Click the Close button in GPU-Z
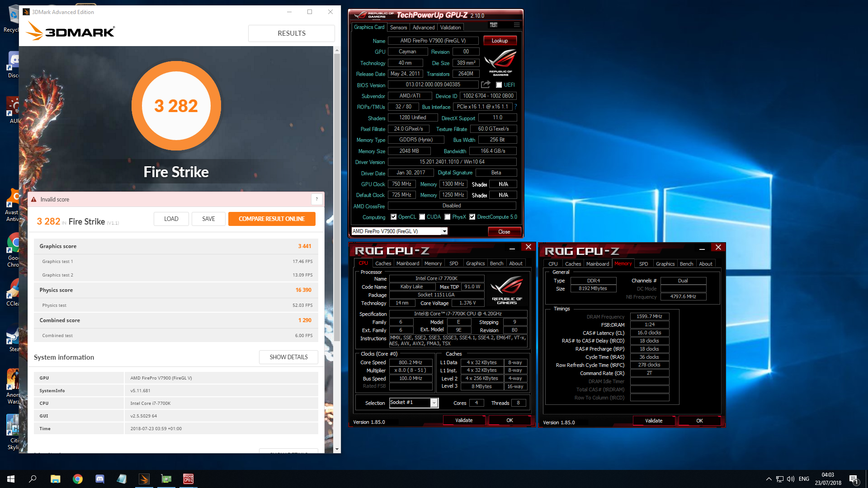The image size is (868, 488). click(504, 232)
